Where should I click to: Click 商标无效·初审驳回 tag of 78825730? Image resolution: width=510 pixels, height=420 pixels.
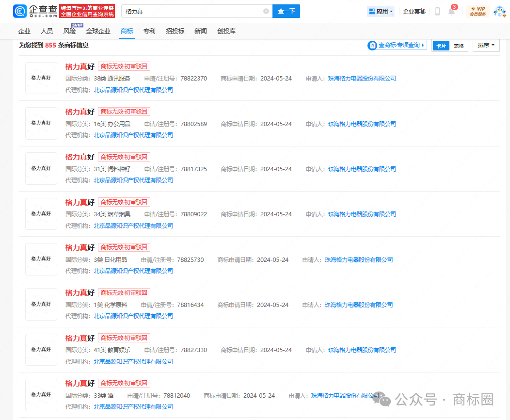point(124,247)
